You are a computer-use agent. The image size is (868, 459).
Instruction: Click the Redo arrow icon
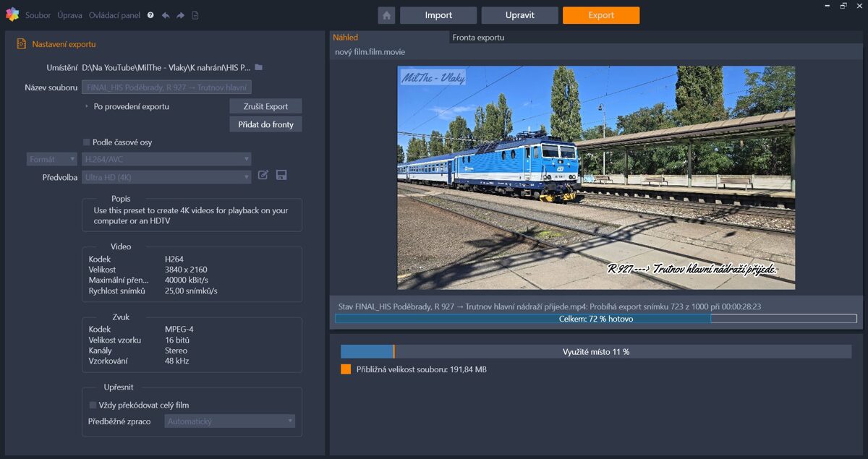tap(180, 14)
